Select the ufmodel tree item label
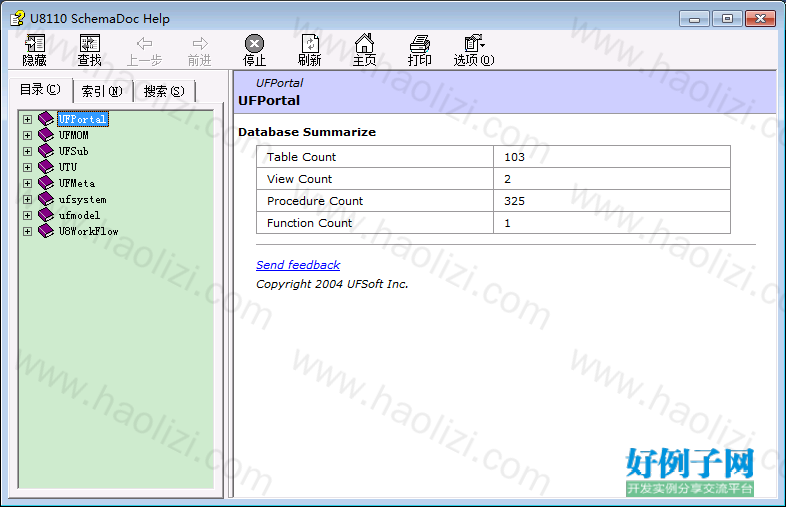786x507 pixels. [x=79, y=215]
